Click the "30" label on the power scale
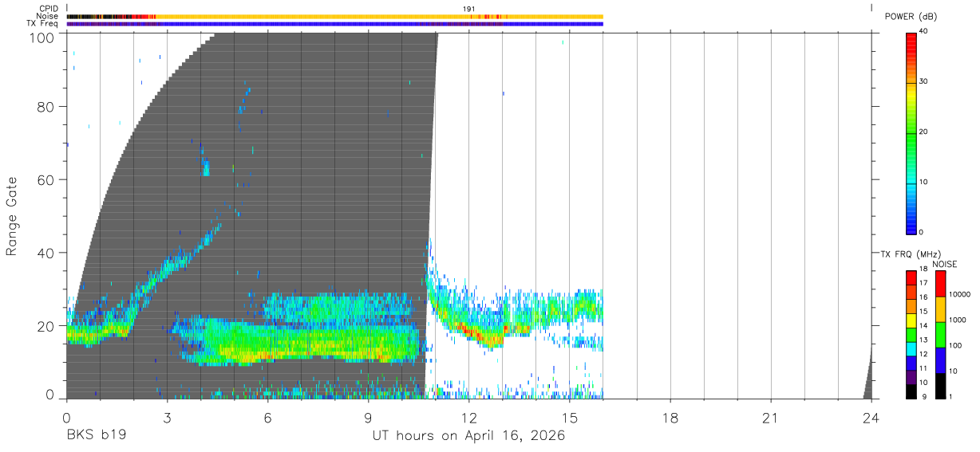Image resolution: width=980 pixels, height=452 pixels. pos(923,81)
